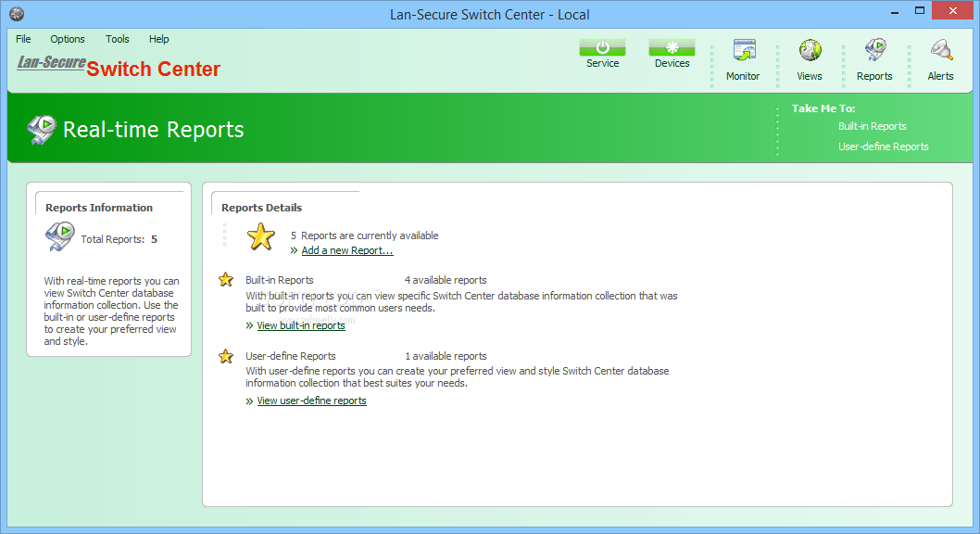Select the 'Total Reports: 5' text
Screen dimensions: 980x534
click(x=119, y=239)
